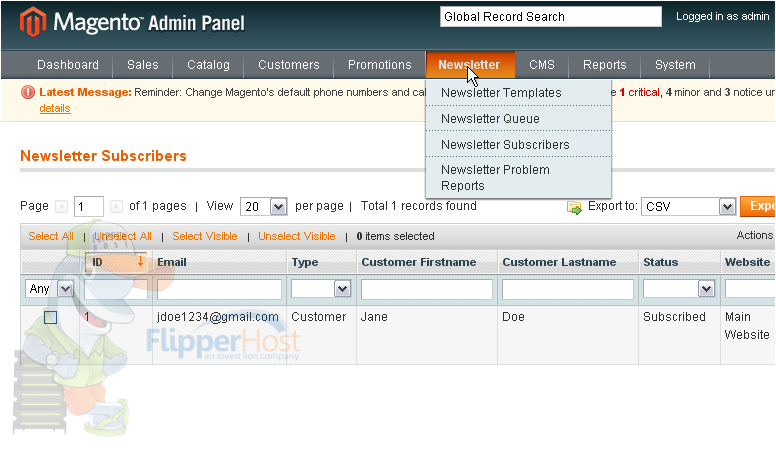This screenshot has width=776, height=450.
Task: Click the jdoe1234@gmail.com email cell
Action: pos(218,317)
